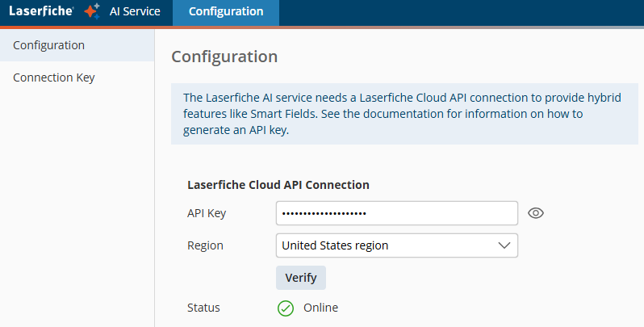Click the green Online status checkmark icon
This screenshot has height=327, width=644.
[285, 308]
